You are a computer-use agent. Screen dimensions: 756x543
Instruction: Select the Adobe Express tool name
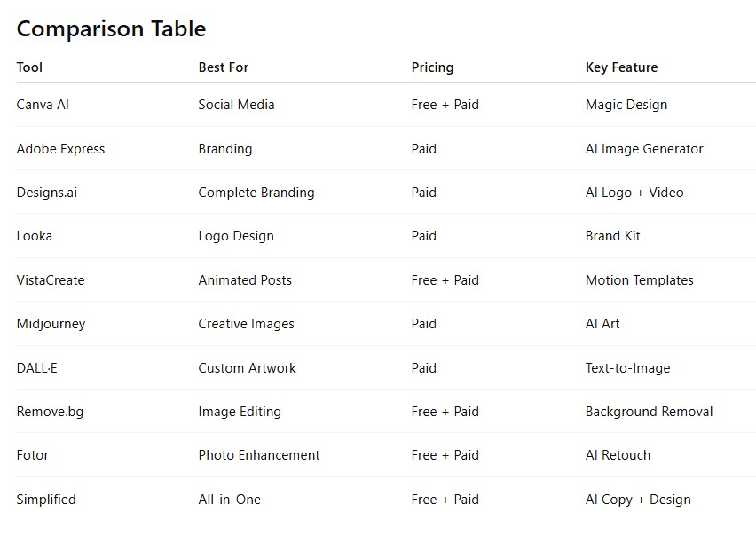(60, 149)
